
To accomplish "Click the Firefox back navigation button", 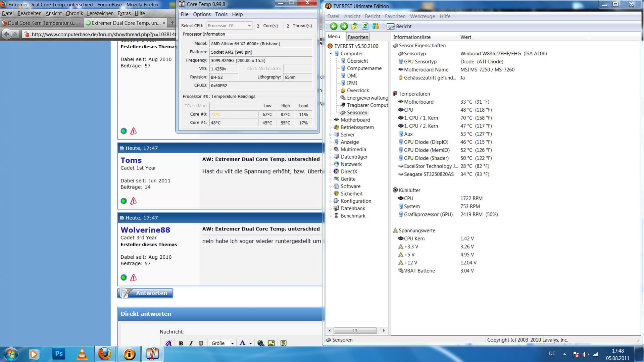I will [x=6, y=34].
